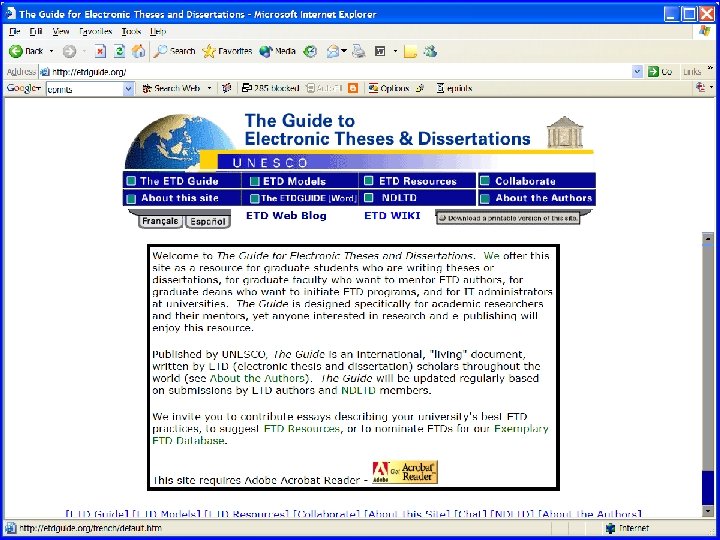Viewport: 720px width, 540px height.
Task: Toggle the highlight pen icon beside Options
Action: click(420, 88)
